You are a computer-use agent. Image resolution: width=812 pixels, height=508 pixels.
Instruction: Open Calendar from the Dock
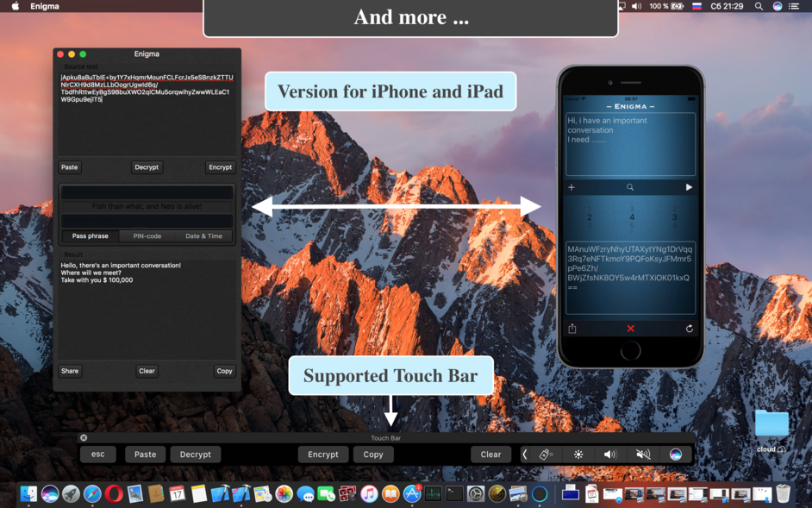click(x=177, y=494)
